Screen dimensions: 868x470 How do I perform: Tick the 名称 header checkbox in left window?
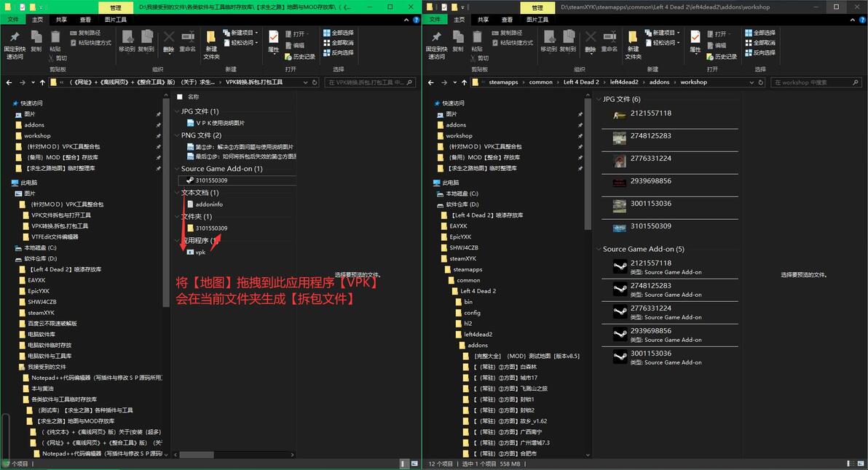pos(179,97)
